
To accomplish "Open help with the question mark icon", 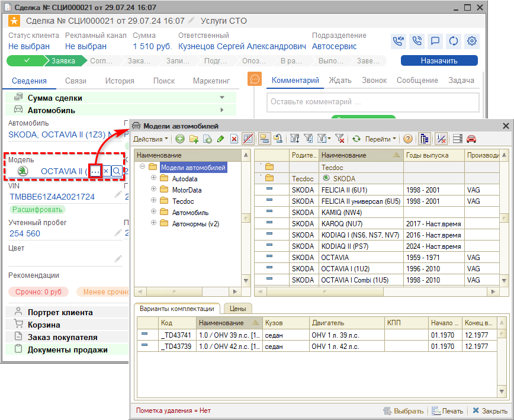I will tap(408, 139).
